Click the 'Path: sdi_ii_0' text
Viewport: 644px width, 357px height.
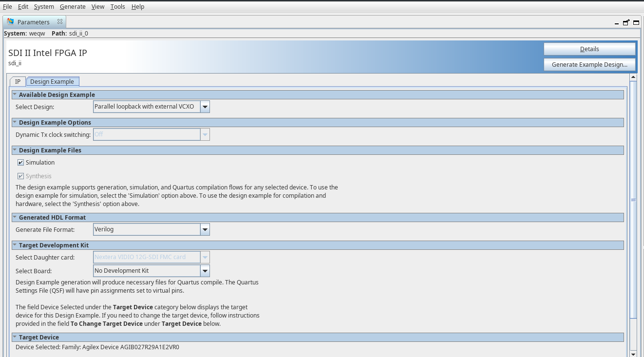[x=70, y=34]
